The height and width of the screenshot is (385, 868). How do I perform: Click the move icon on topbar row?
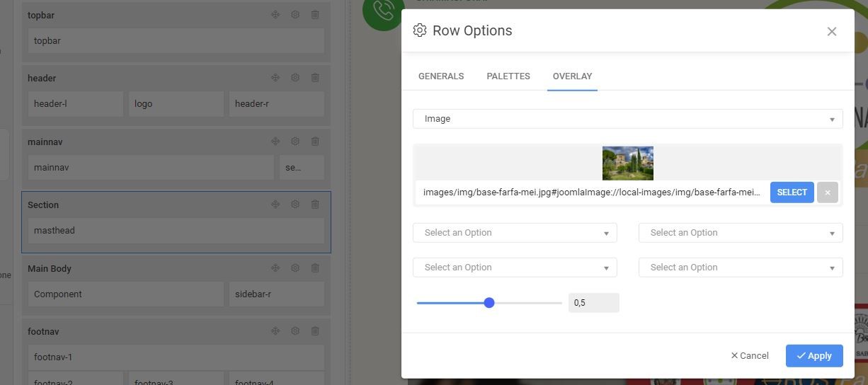coord(275,14)
